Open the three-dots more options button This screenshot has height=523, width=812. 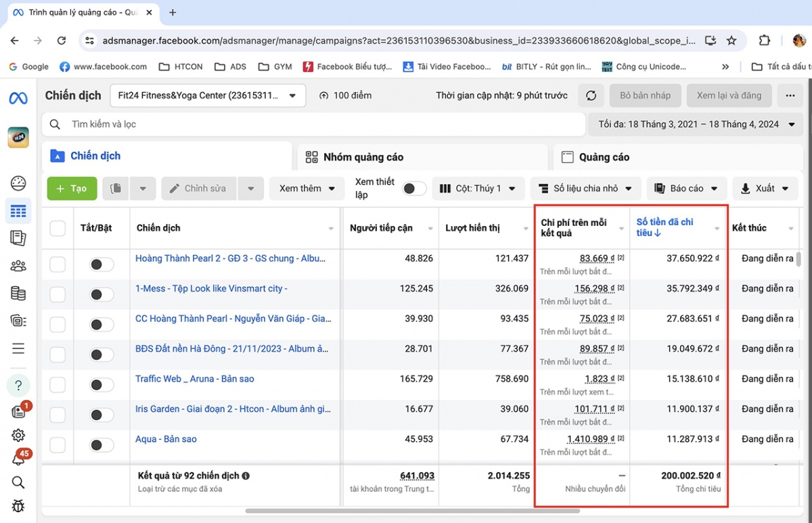(790, 95)
